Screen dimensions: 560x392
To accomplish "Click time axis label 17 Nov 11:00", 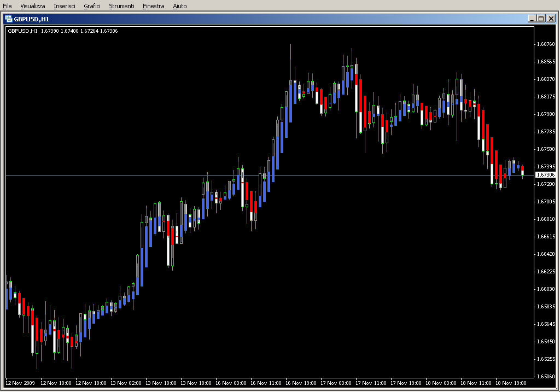I will click(x=371, y=383).
